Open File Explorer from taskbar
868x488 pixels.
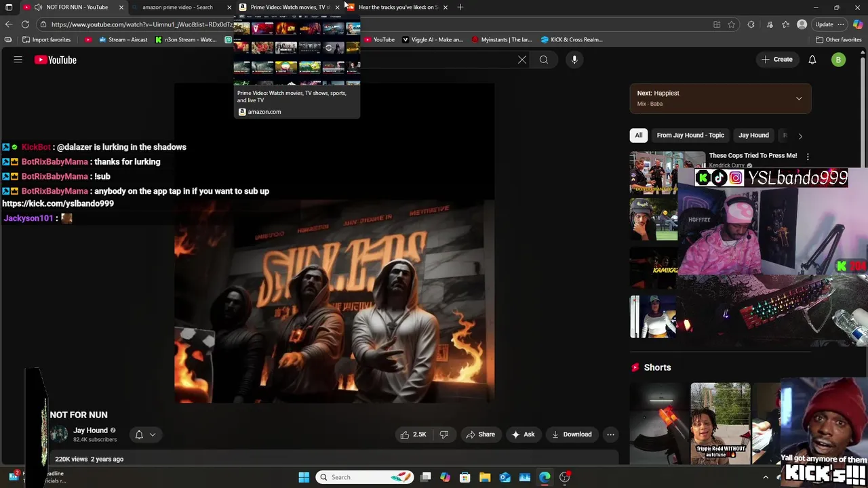[485, 477]
